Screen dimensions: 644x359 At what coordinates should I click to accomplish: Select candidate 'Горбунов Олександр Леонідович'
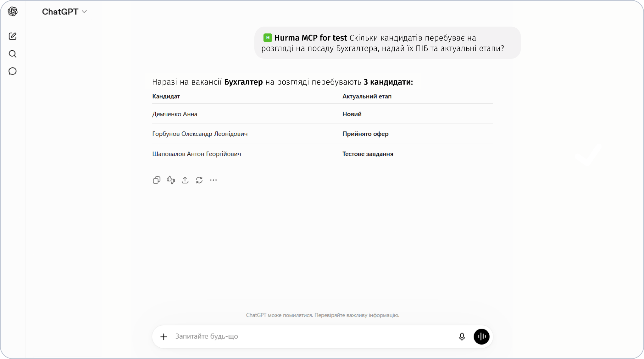pyautogui.click(x=200, y=134)
